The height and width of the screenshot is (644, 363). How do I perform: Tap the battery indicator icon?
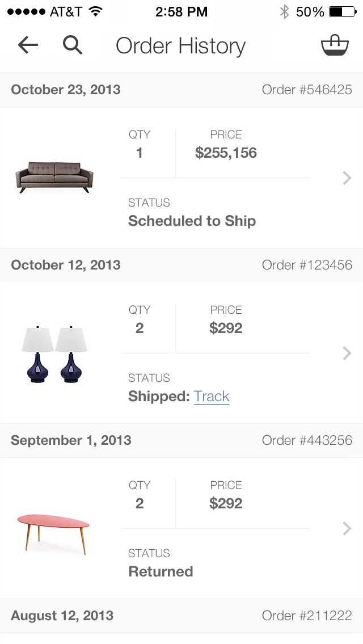[x=343, y=11]
